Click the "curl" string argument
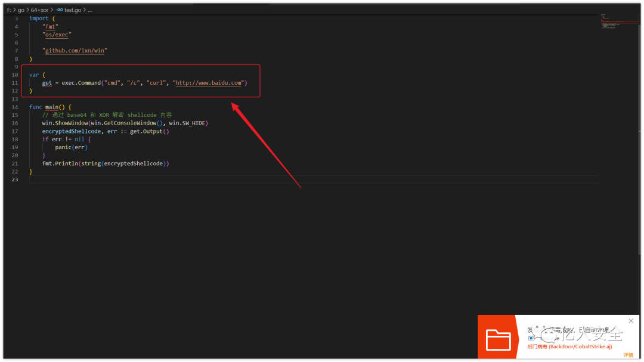Viewport: 644px width, 362px height. point(156,82)
